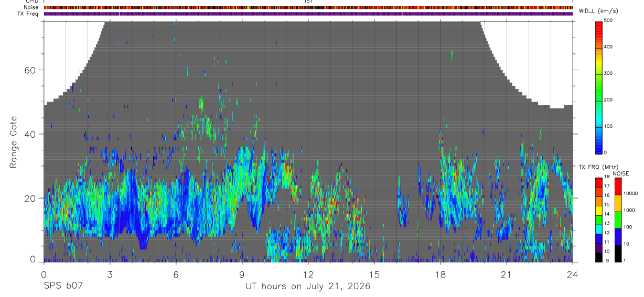Click the 0 hour tick label
Screen dimensions: 644x297
[x=44, y=274]
